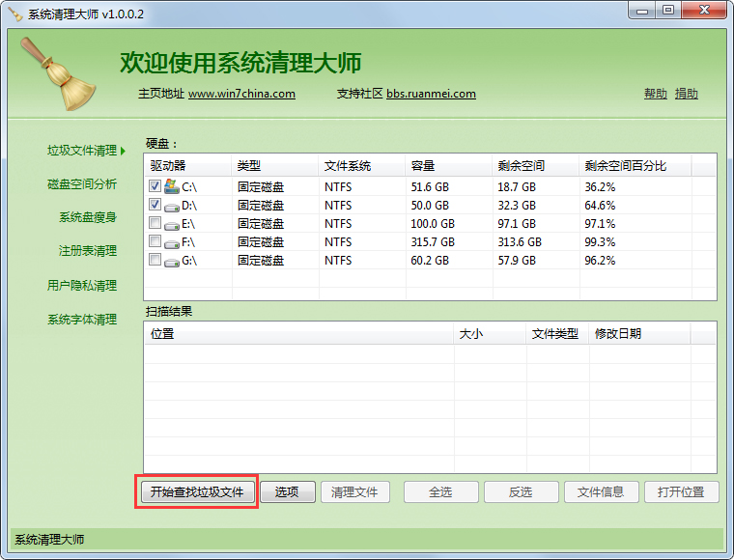Select the 64.6% percentage cell

click(600, 206)
